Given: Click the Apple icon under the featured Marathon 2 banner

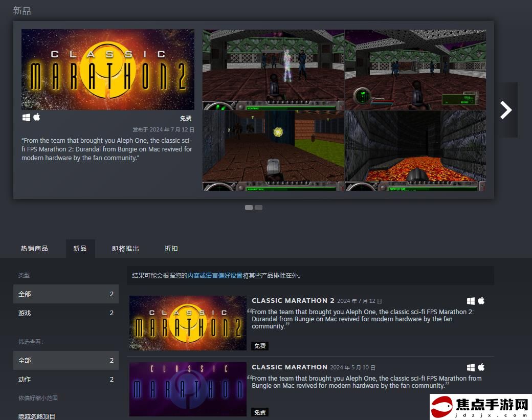Looking at the screenshot, I should point(37,117).
